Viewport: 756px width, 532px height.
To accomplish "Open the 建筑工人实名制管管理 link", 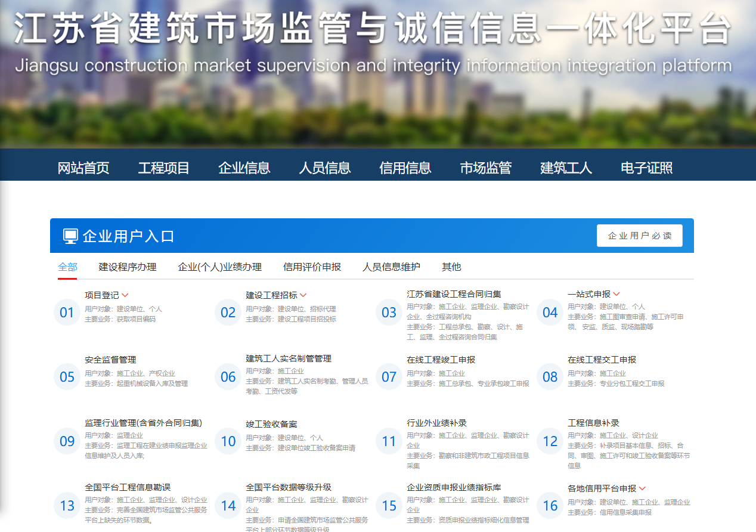I will pyautogui.click(x=289, y=358).
